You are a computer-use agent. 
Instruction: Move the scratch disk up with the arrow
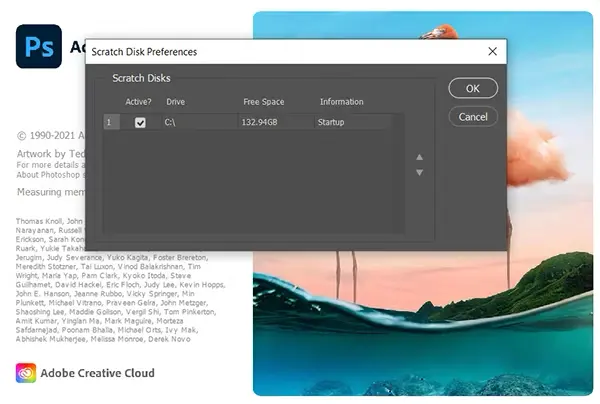(420, 157)
